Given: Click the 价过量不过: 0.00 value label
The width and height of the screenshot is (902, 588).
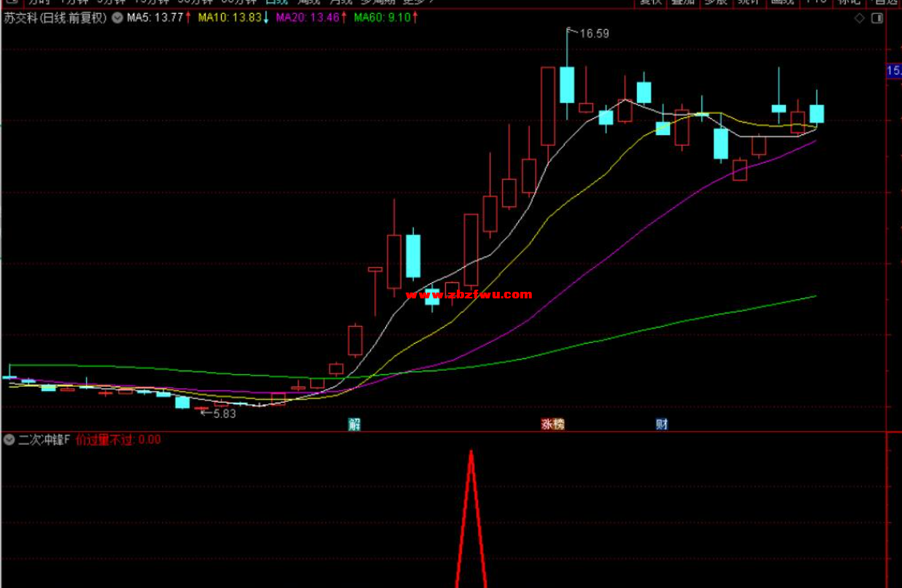Looking at the screenshot, I should (x=118, y=440).
